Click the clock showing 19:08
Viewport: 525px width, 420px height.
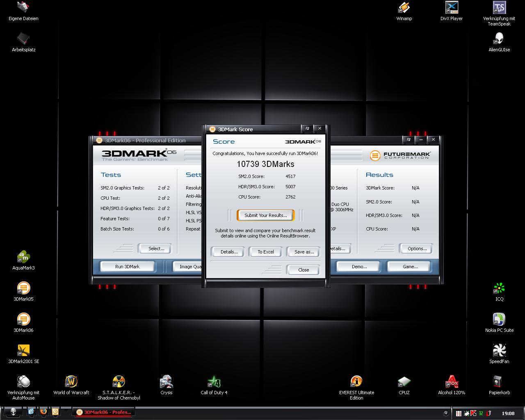pyautogui.click(x=508, y=413)
